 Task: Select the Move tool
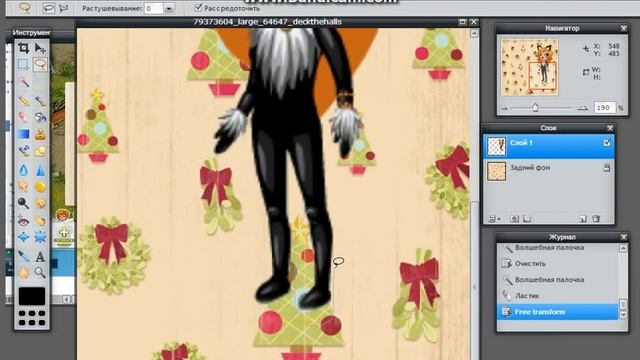click(x=40, y=48)
